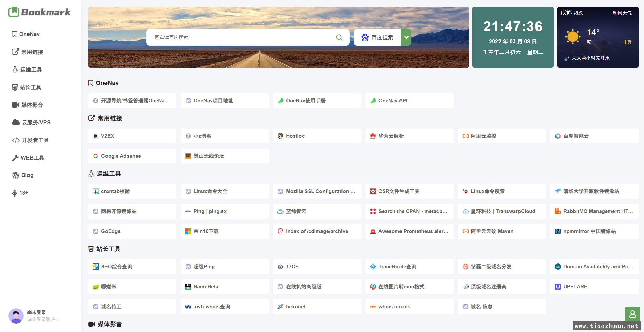Click the npmmirror 中国镜像站 icon
This screenshot has width=644, height=332.
tap(558, 231)
